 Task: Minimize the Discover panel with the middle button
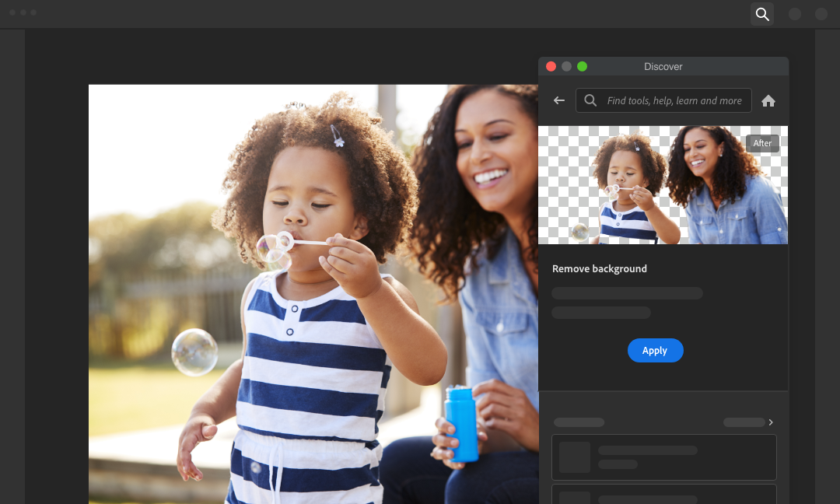pyautogui.click(x=567, y=67)
